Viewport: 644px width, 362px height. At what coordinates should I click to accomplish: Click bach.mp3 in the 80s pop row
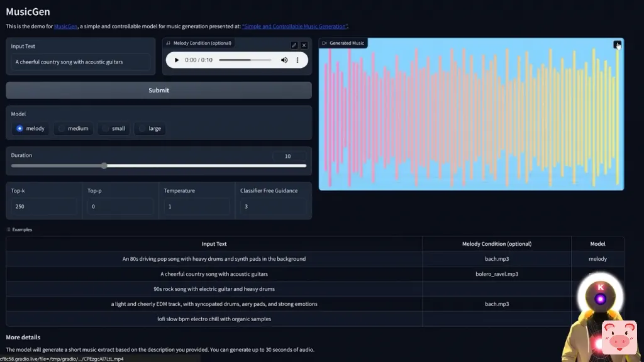(x=497, y=259)
